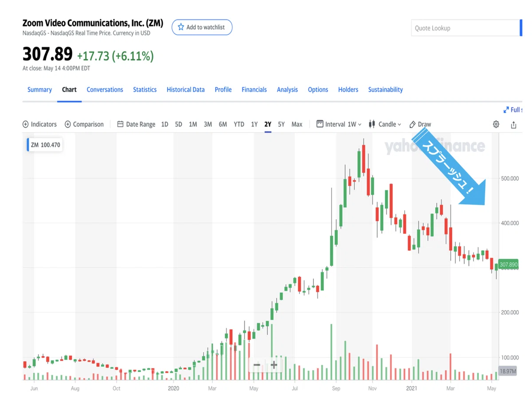Open the Profile tab
Screen dimensions: 532x404
pos(223,89)
